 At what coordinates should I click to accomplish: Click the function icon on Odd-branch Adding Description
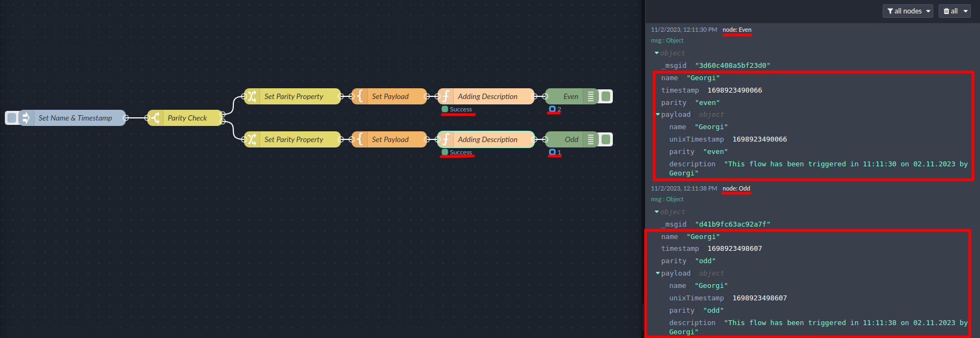click(x=446, y=139)
